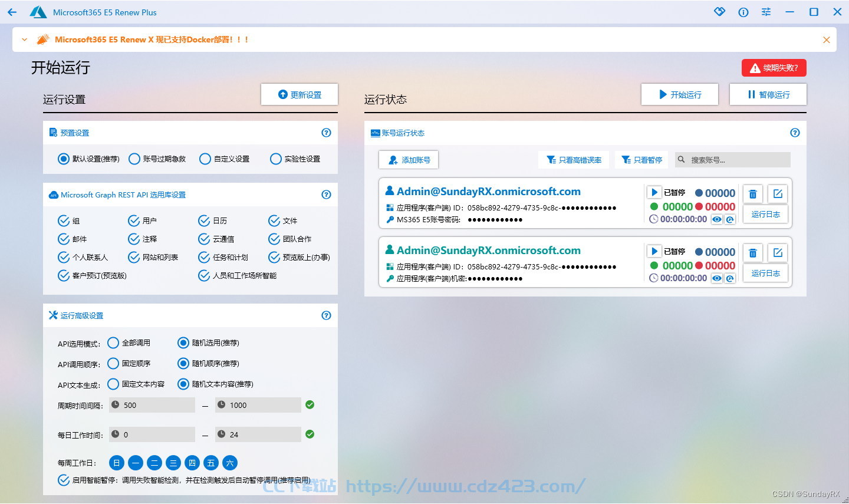
Task: Toggle the 用户 API checkbox
Action: point(134,220)
